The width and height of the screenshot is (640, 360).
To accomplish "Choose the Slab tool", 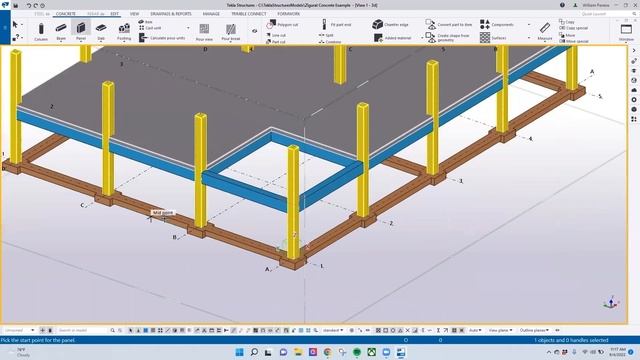I will click(x=101, y=31).
